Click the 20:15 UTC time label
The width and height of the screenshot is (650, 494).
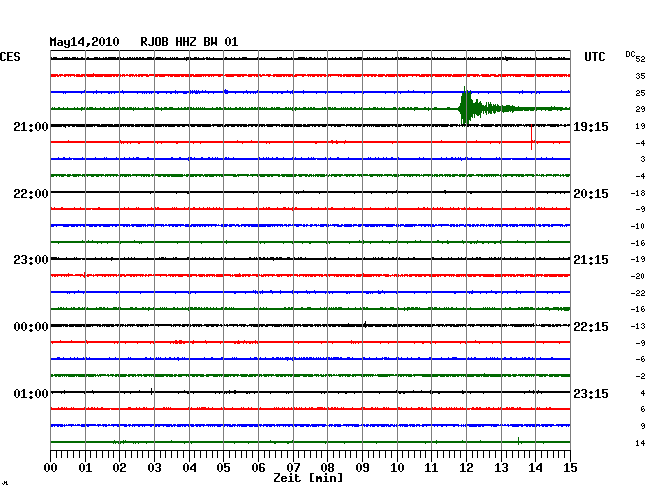click(x=591, y=194)
